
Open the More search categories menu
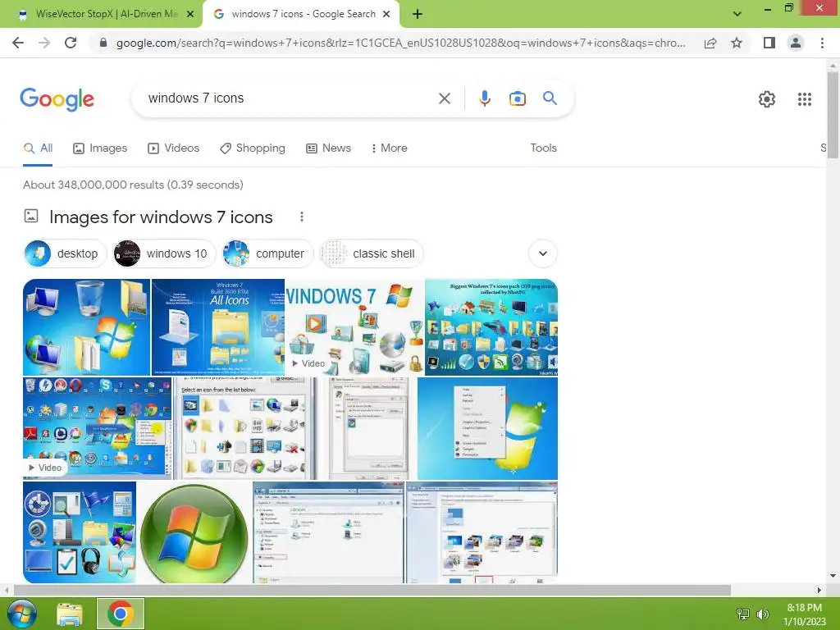click(x=390, y=148)
